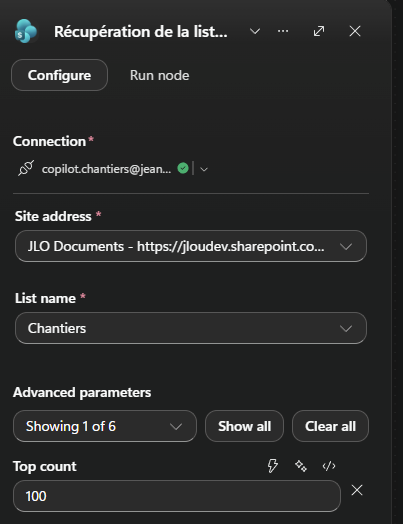This screenshot has width=403, height=524.
Task: Open the Showing 1 of 6 dropdown
Action: pyautogui.click(x=105, y=426)
